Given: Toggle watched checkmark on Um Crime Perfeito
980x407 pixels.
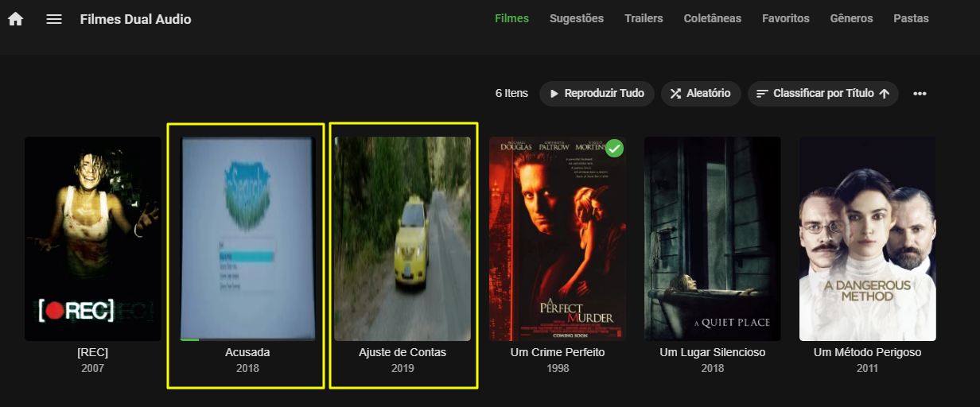Looking at the screenshot, I should (x=614, y=148).
